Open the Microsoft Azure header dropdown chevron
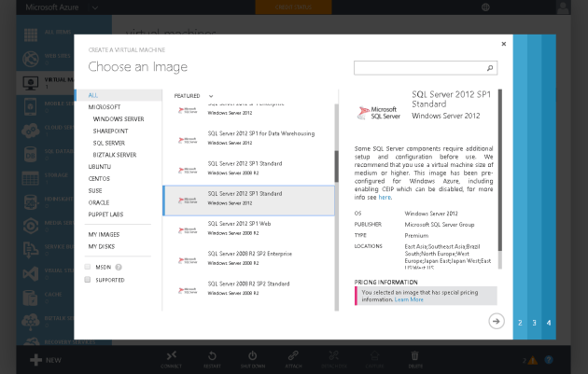Viewport: 588px width, 374px height. pos(95,7)
